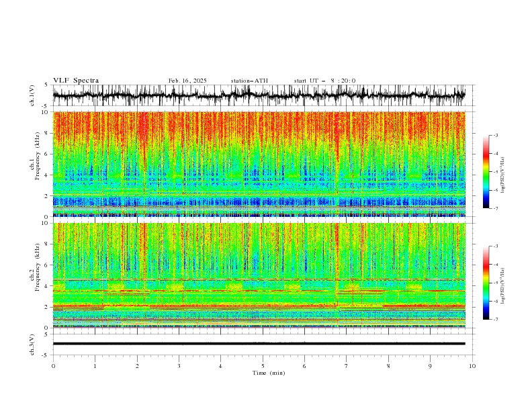The image size is (532, 411).
Task: Click the "ch.1(V)" waveform axis label
Action: (x=32, y=95)
